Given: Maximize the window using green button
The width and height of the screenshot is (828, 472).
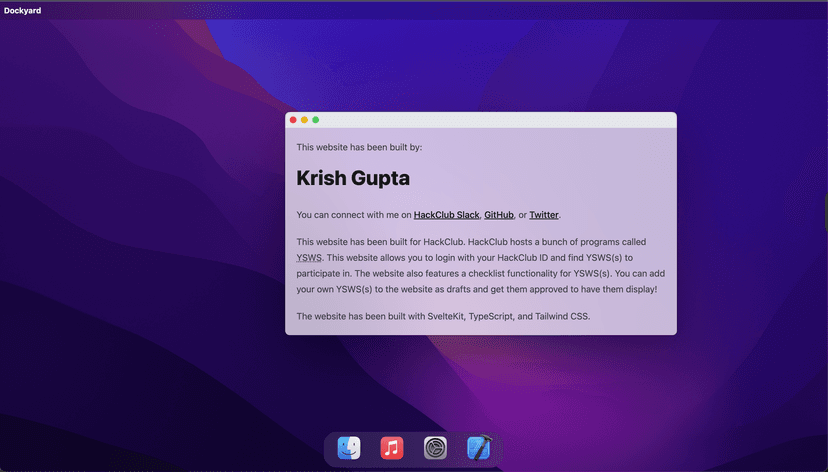Looking at the screenshot, I should pos(316,120).
